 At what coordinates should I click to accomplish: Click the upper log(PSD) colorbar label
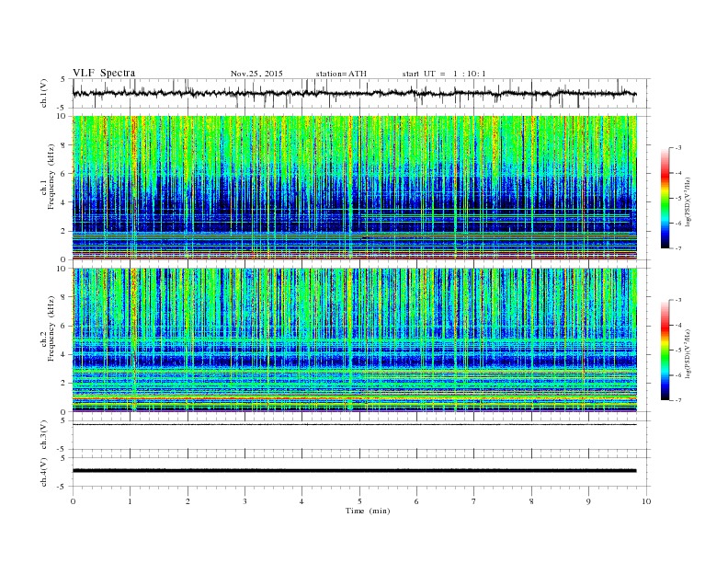coord(688,201)
